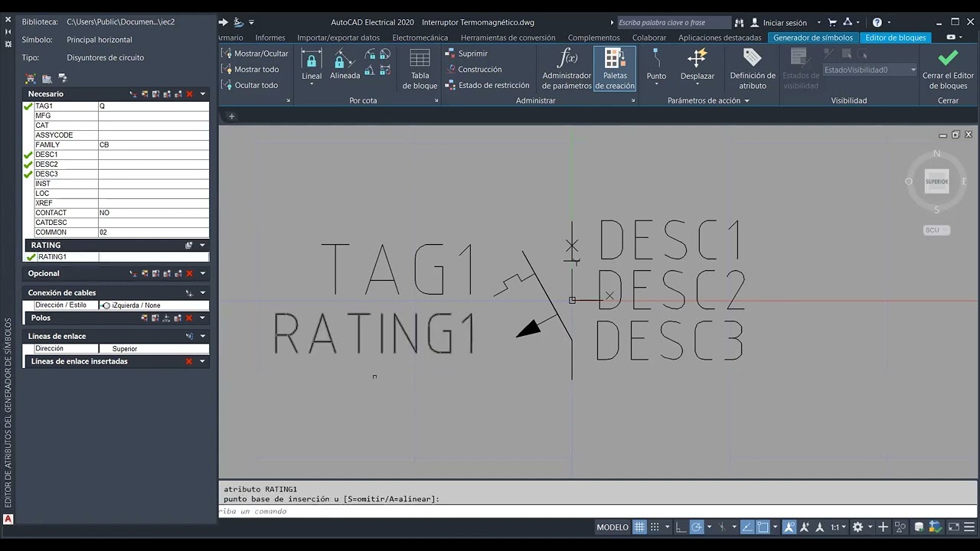Click Definición de atributo
This screenshot has height=551, width=980.
click(753, 69)
